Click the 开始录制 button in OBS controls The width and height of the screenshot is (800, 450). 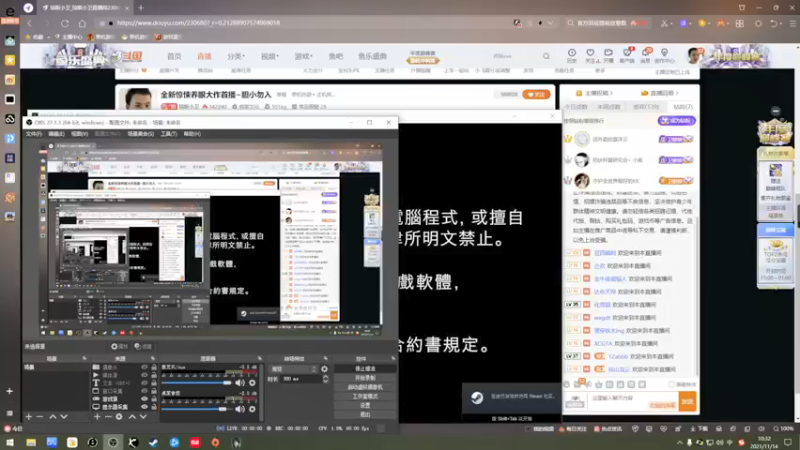click(x=365, y=378)
